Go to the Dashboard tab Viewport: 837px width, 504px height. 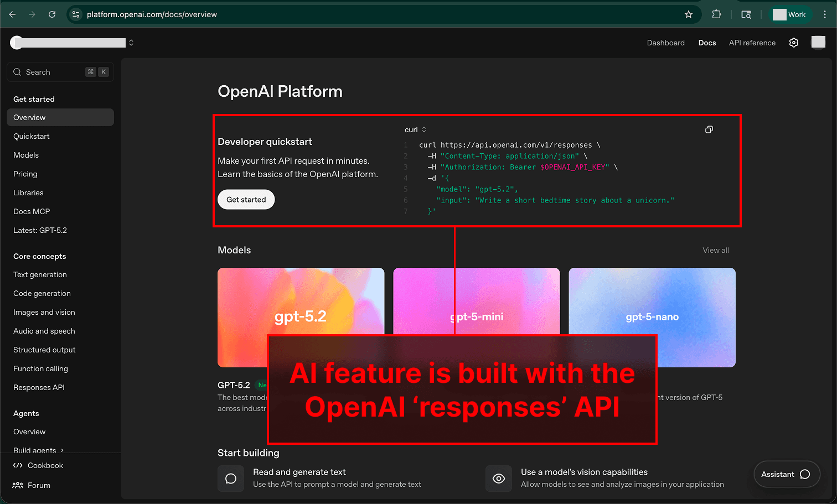665,43
